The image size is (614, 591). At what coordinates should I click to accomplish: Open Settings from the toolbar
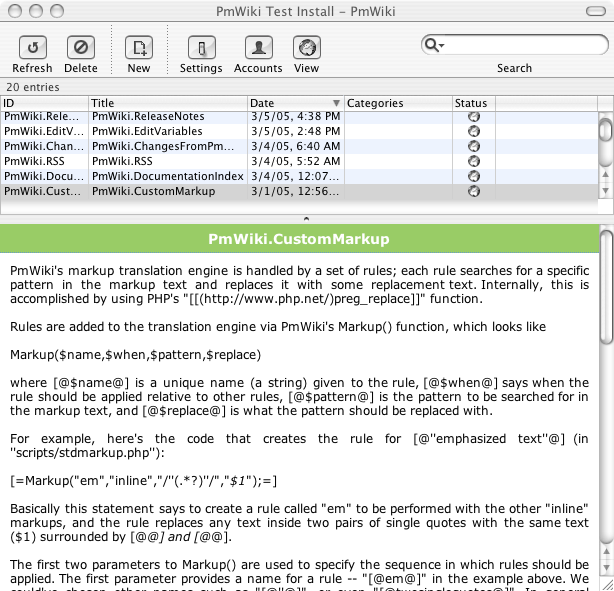pos(202,48)
